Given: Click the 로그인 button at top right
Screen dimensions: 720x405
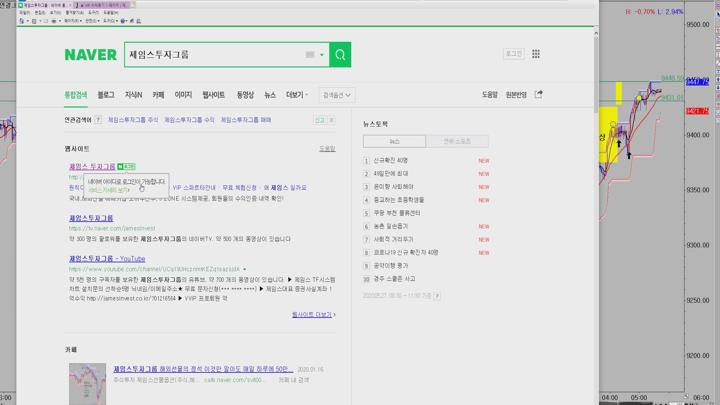Looking at the screenshot, I should click(x=513, y=54).
